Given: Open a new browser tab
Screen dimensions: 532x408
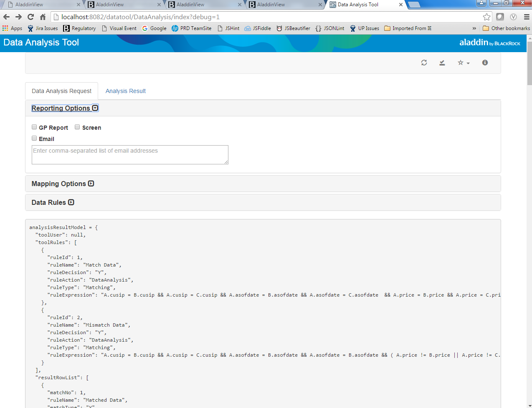Looking at the screenshot, I should [414, 5].
